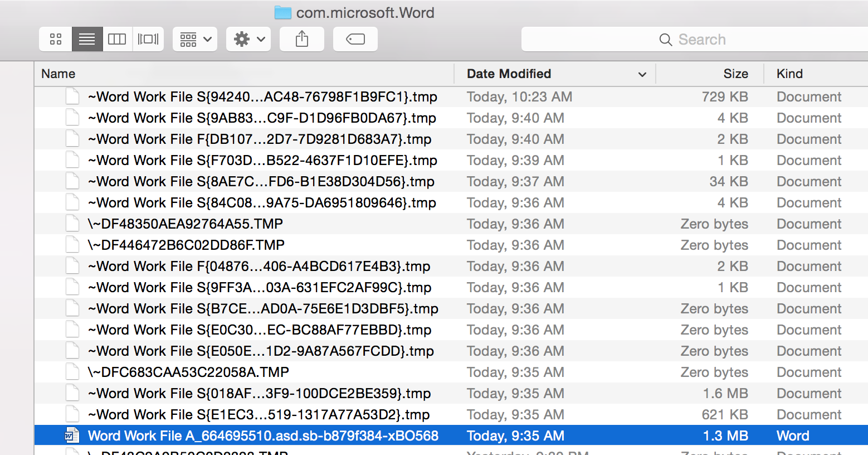The image size is (868, 455).
Task: Click document icon for F{DB107…} file
Action: 72,139
